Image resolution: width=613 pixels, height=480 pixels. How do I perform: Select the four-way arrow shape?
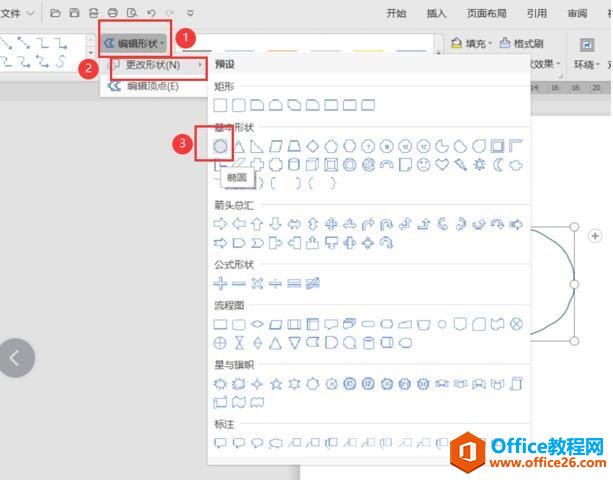click(x=331, y=224)
